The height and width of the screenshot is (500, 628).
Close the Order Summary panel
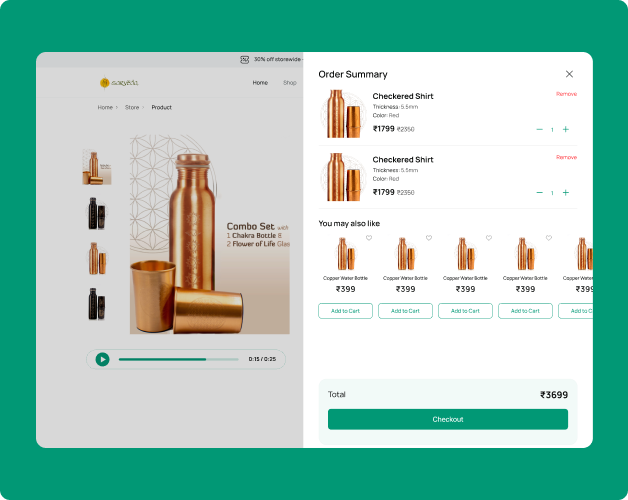[569, 74]
